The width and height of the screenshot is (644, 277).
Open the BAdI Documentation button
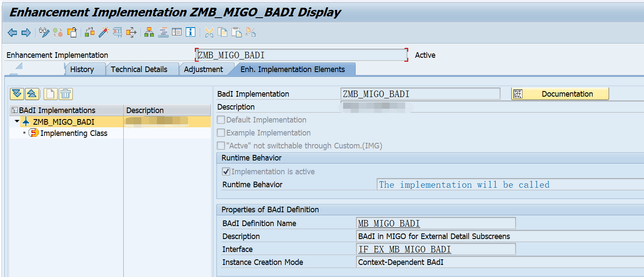568,93
